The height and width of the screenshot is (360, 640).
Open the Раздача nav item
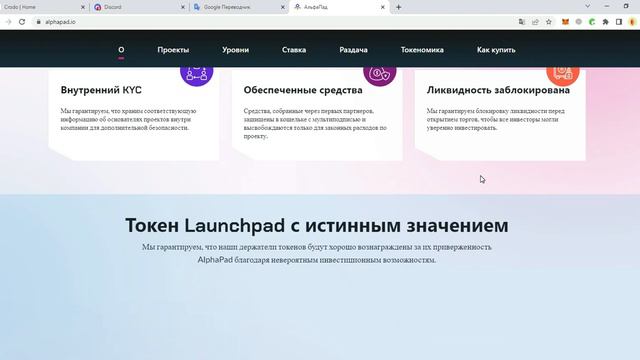point(353,50)
